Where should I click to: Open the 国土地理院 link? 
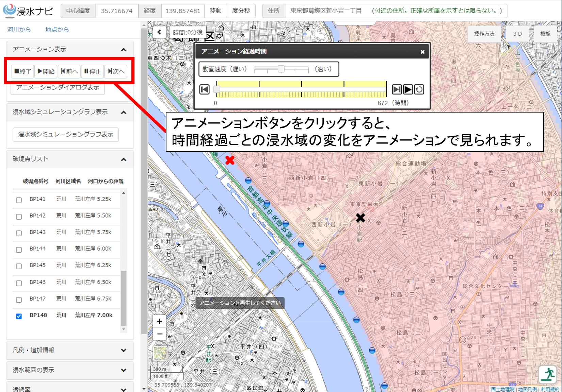point(502,389)
